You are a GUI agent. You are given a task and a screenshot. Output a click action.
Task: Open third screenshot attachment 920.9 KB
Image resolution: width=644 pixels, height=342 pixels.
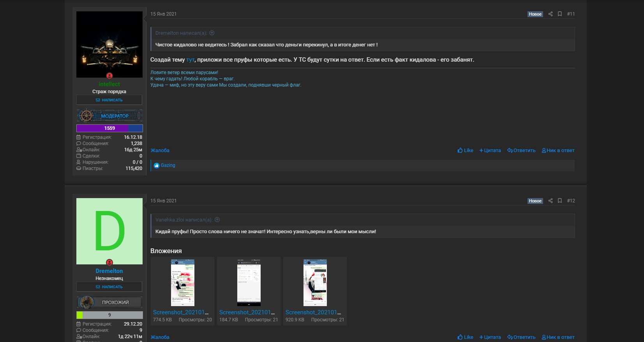pos(315,283)
